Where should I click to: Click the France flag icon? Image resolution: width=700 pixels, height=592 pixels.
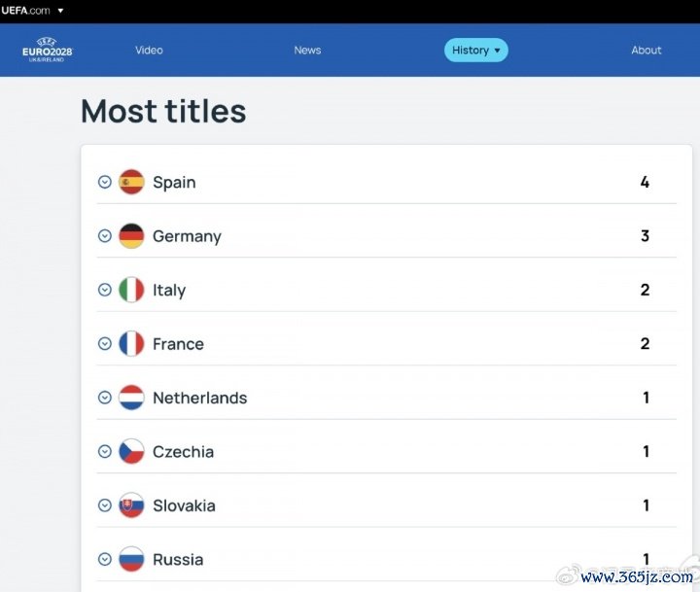[131, 344]
